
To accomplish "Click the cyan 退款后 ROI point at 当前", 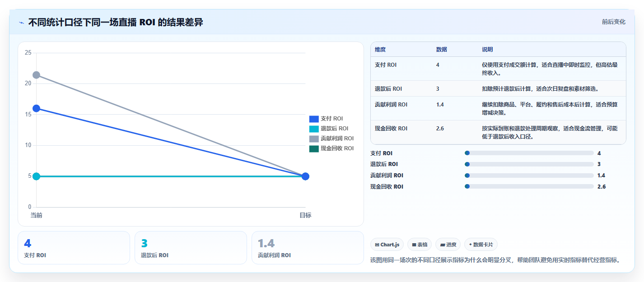I will point(36,176).
